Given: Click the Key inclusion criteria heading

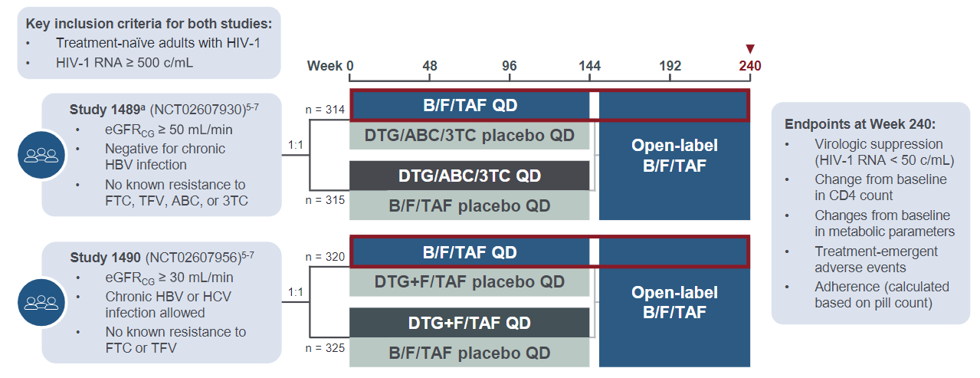Looking at the screenshot, I should click(x=149, y=23).
